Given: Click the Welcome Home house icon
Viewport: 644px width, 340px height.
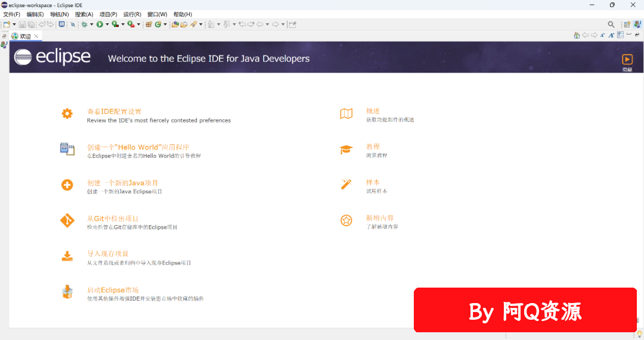Looking at the screenshot, I should (x=577, y=35).
